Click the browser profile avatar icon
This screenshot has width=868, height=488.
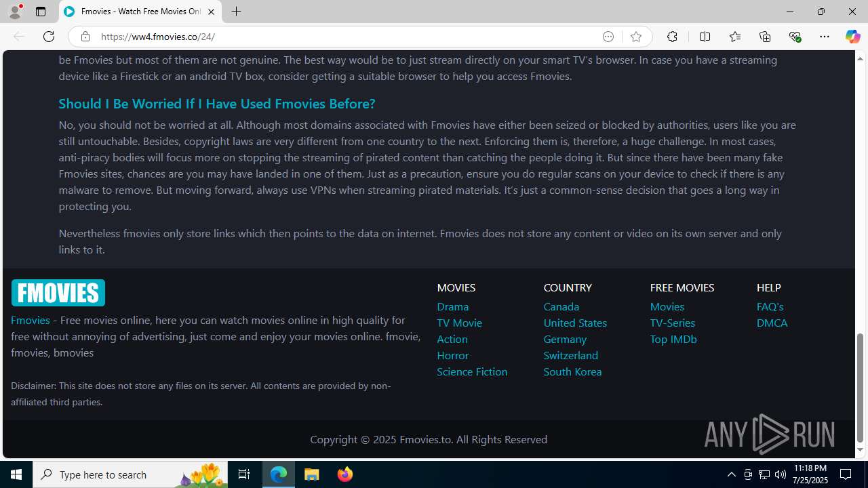tap(15, 12)
